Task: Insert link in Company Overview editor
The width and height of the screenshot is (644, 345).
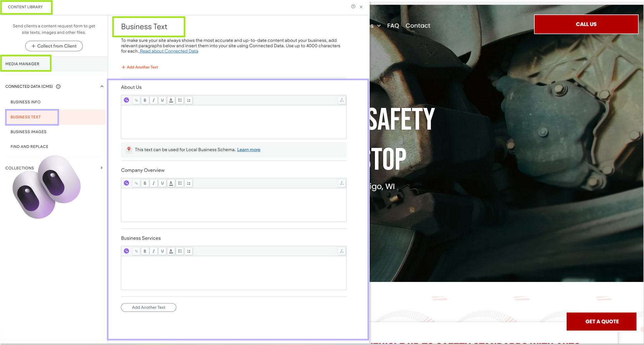Action: tap(136, 183)
